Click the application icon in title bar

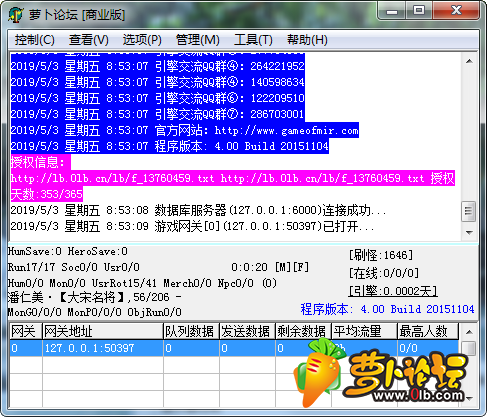[x=16, y=15]
